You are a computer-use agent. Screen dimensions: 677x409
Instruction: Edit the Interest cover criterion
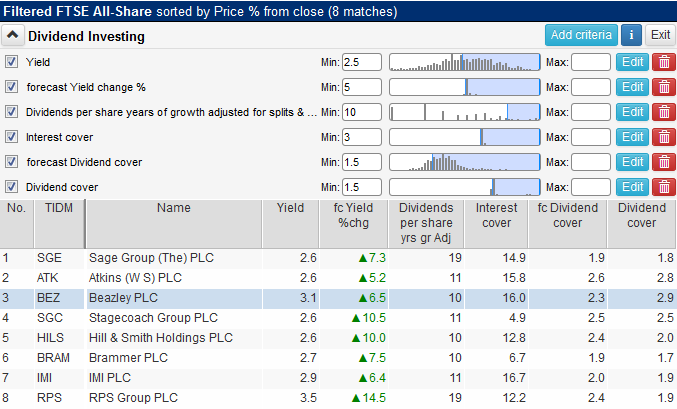632,137
